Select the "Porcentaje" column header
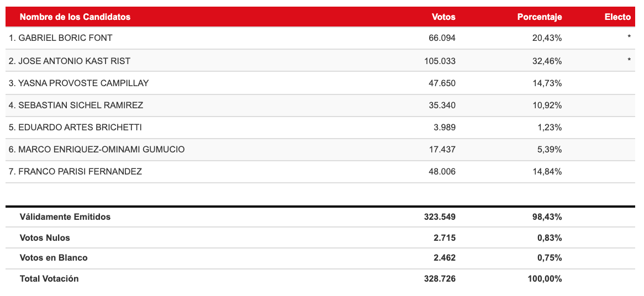Image resolution: width=644 pixels, height=296 pixels. [539, 17]
